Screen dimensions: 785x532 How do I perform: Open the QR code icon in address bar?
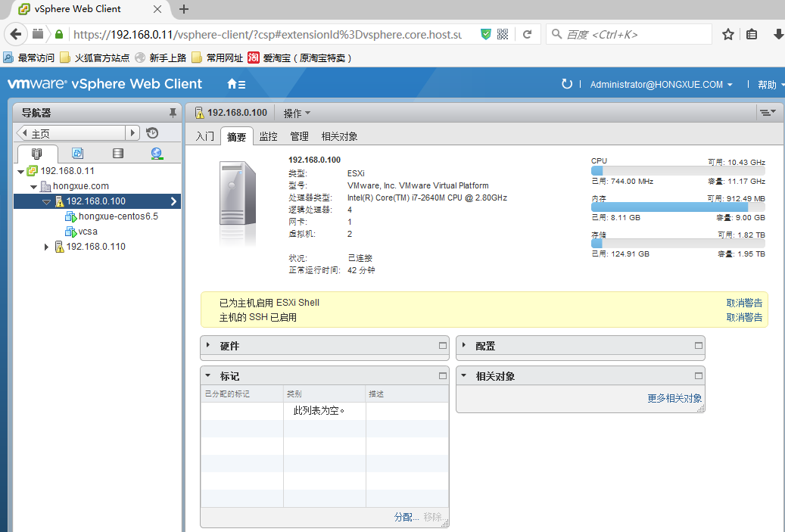pyautogui.click(x=503, y=34)
